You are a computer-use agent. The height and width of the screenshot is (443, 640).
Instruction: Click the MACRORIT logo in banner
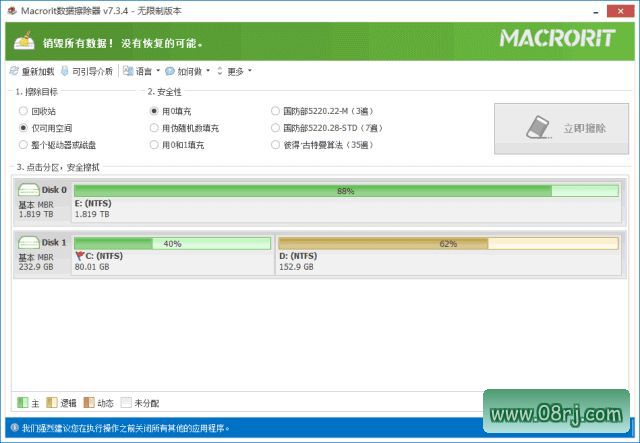(557, 38)
